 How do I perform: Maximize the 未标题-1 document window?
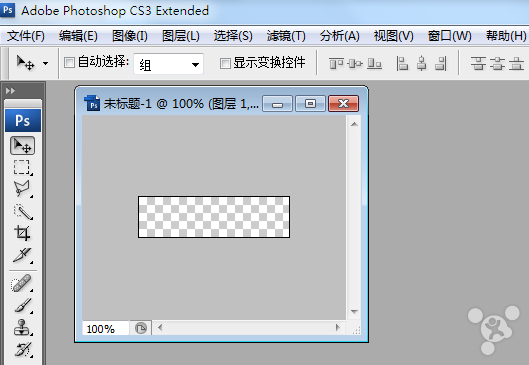(310, 104)
